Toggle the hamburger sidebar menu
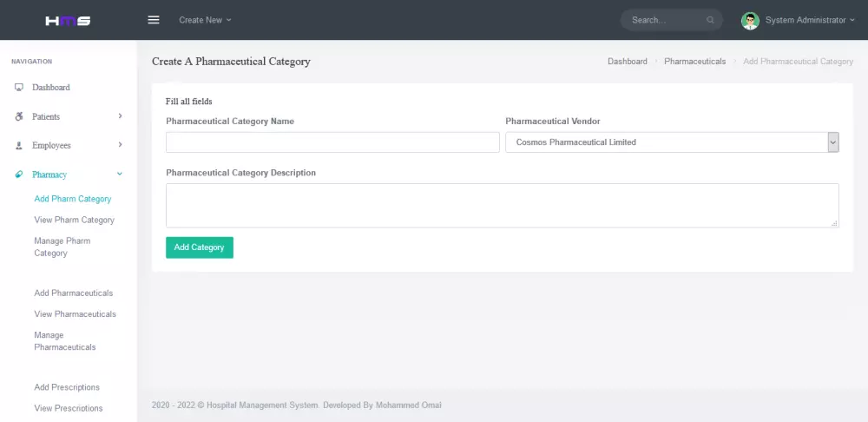The image size is (868, 422). pos(154,20)
